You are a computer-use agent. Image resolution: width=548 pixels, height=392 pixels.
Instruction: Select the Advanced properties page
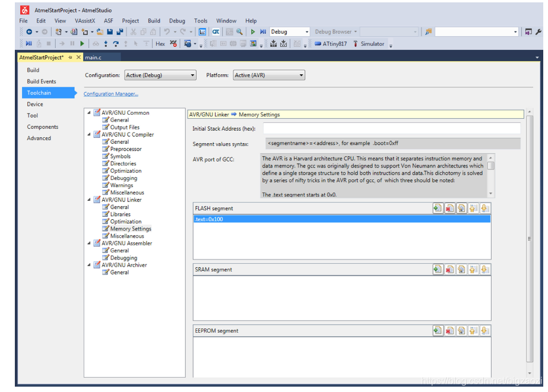click(39, 138)
